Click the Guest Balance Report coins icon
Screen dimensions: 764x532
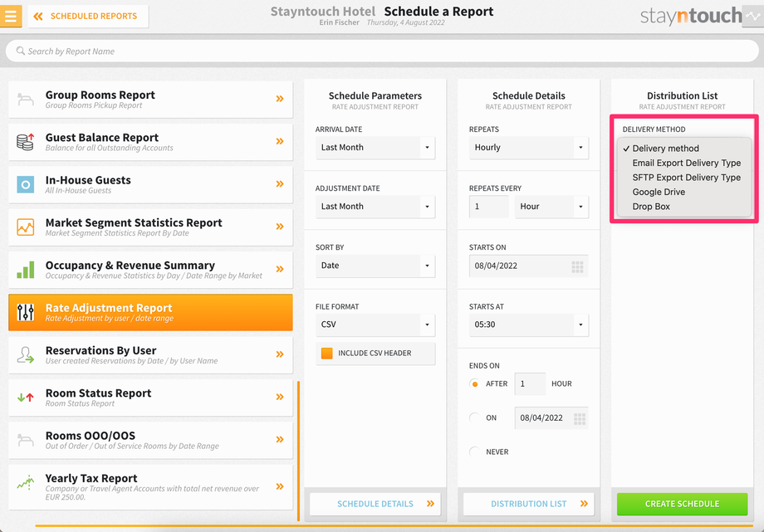26,142
